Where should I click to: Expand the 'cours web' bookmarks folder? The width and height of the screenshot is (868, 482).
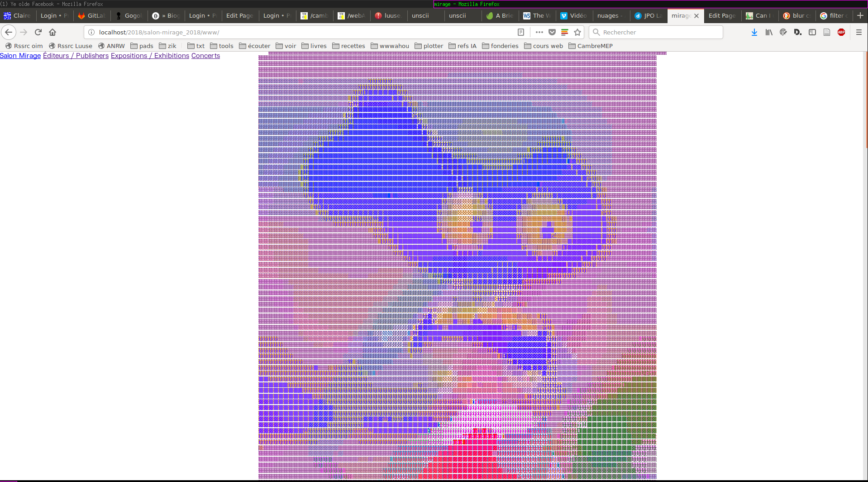(x=544, y=46)
